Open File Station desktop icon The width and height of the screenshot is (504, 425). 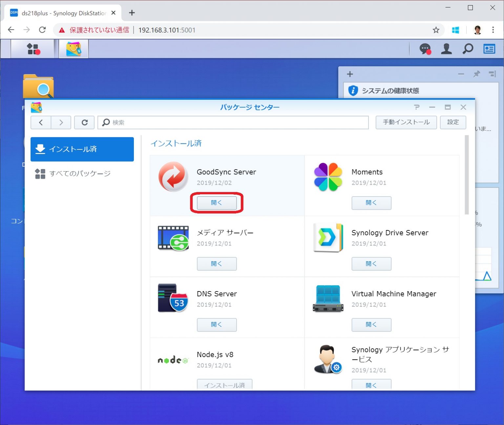pos(38,86)
